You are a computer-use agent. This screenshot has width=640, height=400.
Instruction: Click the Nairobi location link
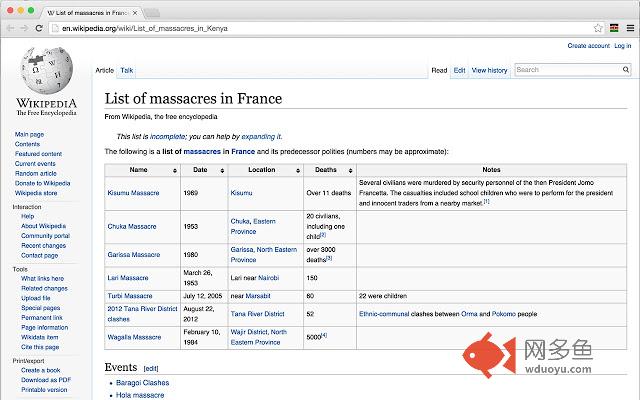coord(268,278)
